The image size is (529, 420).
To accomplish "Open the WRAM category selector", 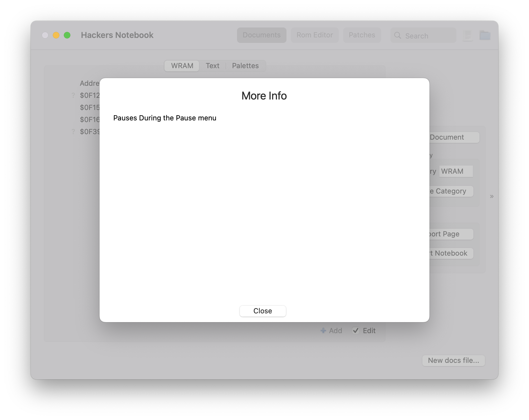I will [456, 171].
